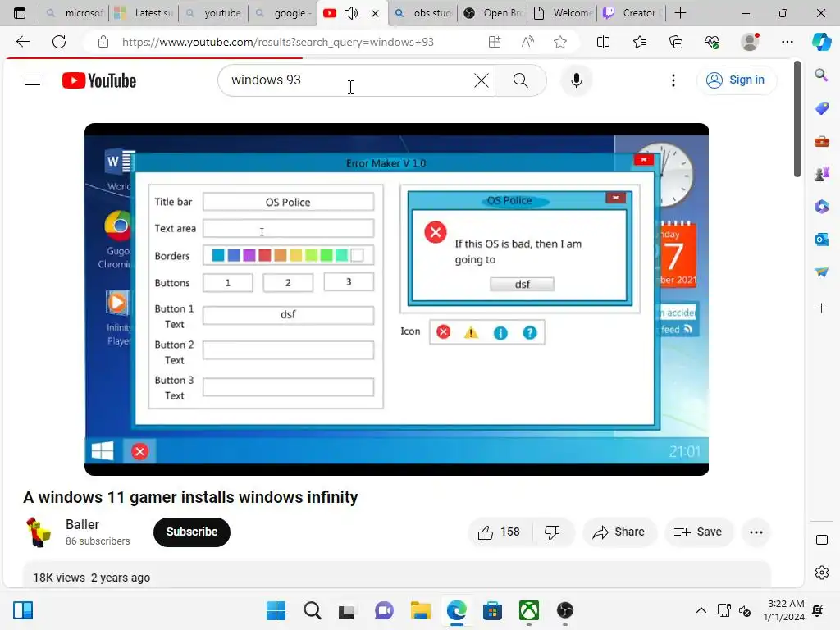
Task: Click the video player area
Action: [396, 299]
